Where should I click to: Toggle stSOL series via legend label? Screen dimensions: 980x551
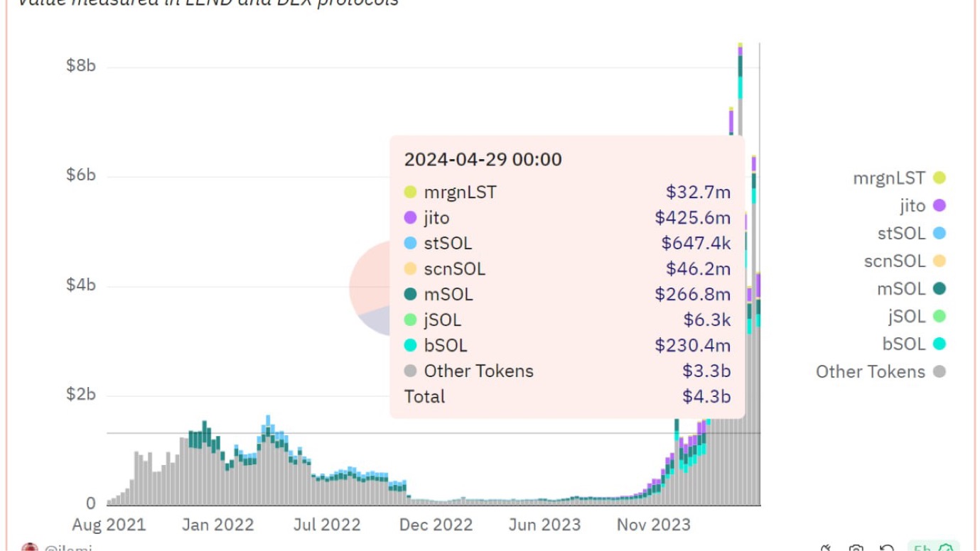901,233
